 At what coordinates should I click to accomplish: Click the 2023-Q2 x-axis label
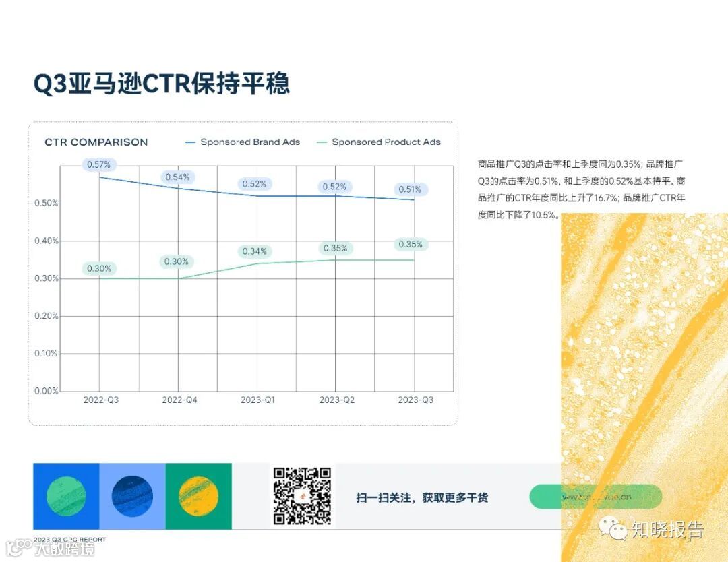click(336, 400)
